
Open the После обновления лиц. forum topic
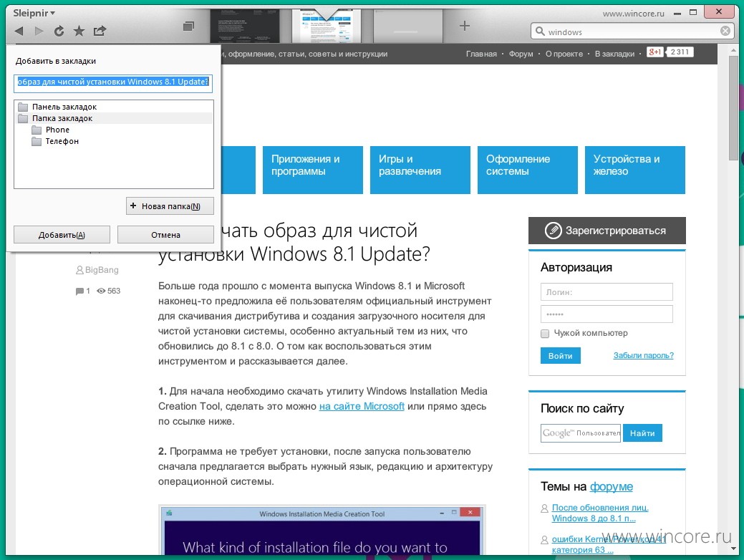point(600,513)
